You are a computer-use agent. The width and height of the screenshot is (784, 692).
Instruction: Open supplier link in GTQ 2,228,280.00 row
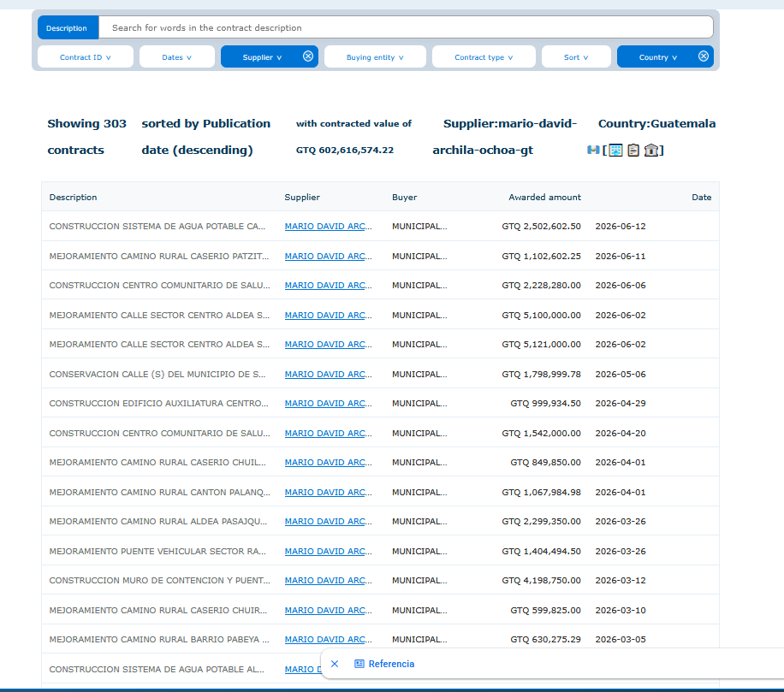[x=328, y=286]
